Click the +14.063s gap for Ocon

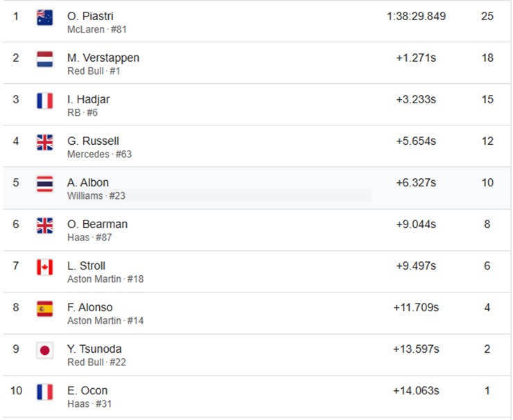[x=416, y=391]
